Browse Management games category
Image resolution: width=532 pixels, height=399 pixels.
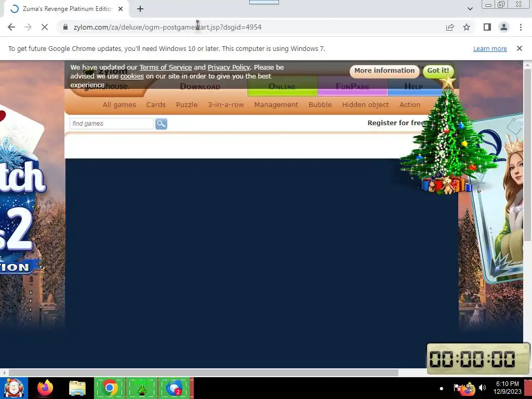coord(276,105)
